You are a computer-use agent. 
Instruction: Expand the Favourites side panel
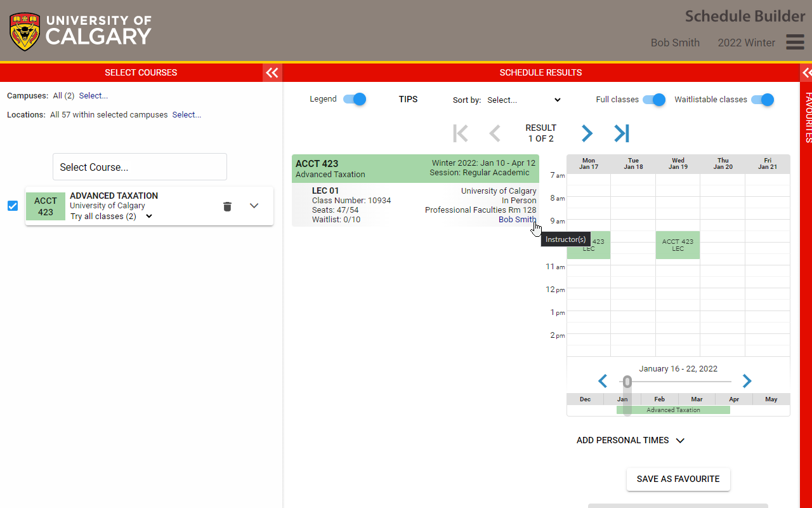806,72
